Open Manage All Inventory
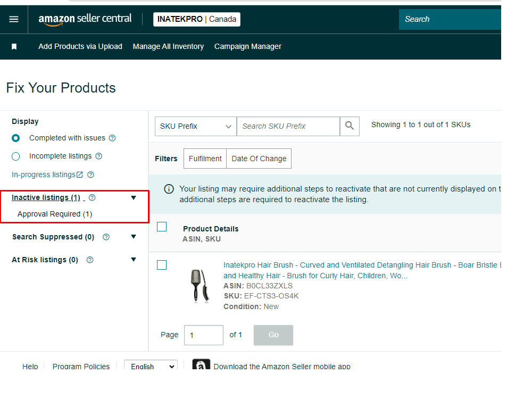The width and height of the screenshot is (532, 399). tap(168, 46)
